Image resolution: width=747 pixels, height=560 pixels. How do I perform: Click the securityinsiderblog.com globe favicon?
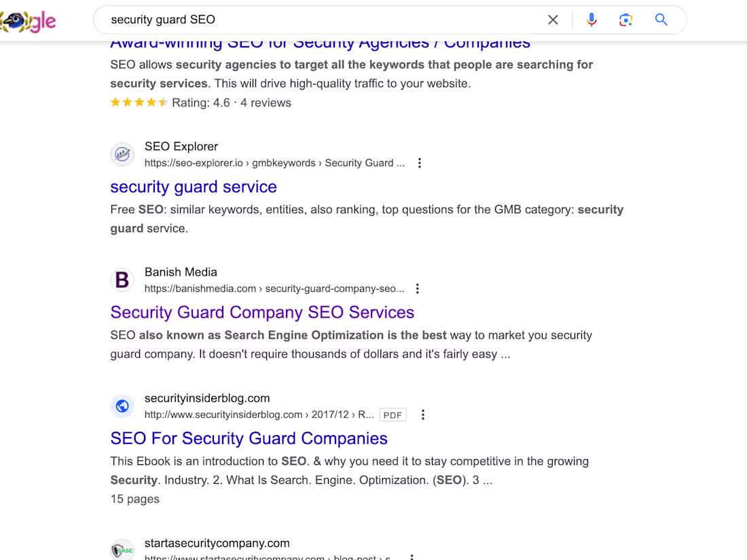122,406
